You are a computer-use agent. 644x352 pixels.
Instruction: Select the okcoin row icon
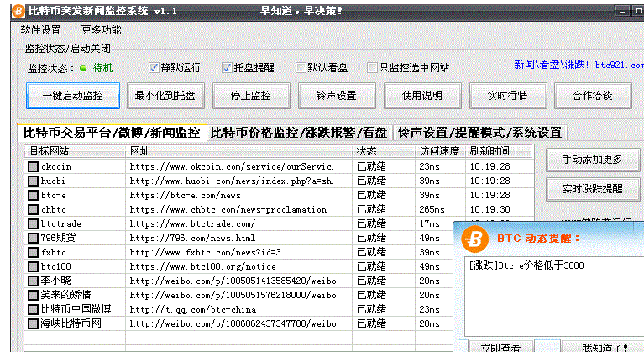[33, 166]
